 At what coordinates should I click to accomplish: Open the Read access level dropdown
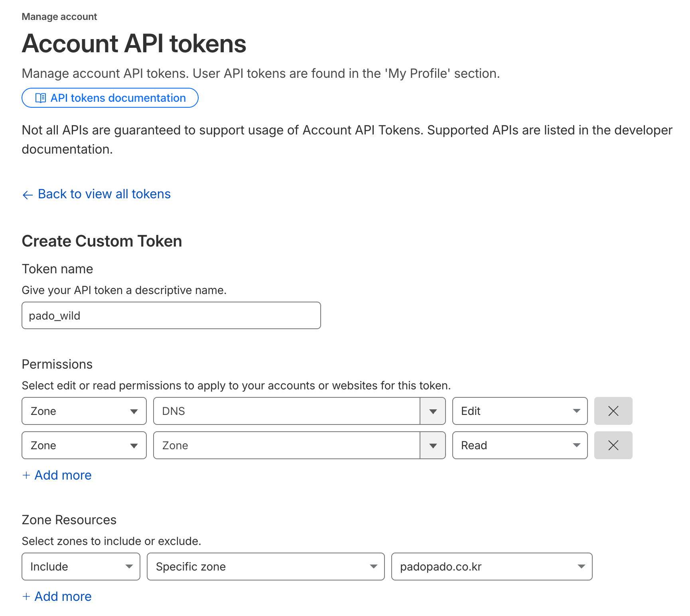pos(519,445)
